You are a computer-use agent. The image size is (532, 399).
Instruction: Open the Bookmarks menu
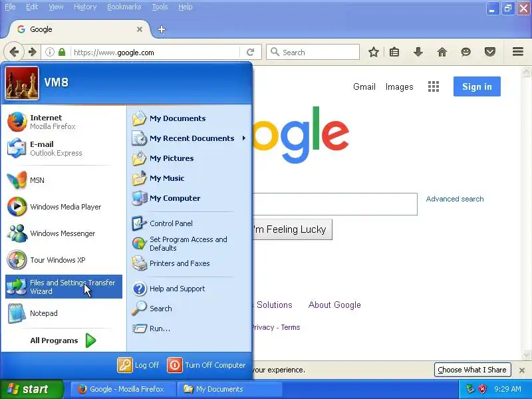124,7
